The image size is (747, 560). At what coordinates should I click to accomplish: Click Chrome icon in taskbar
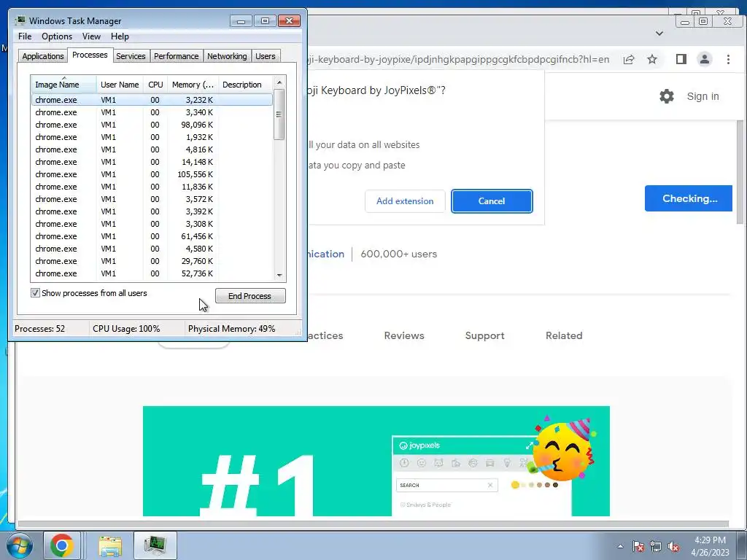62,545
